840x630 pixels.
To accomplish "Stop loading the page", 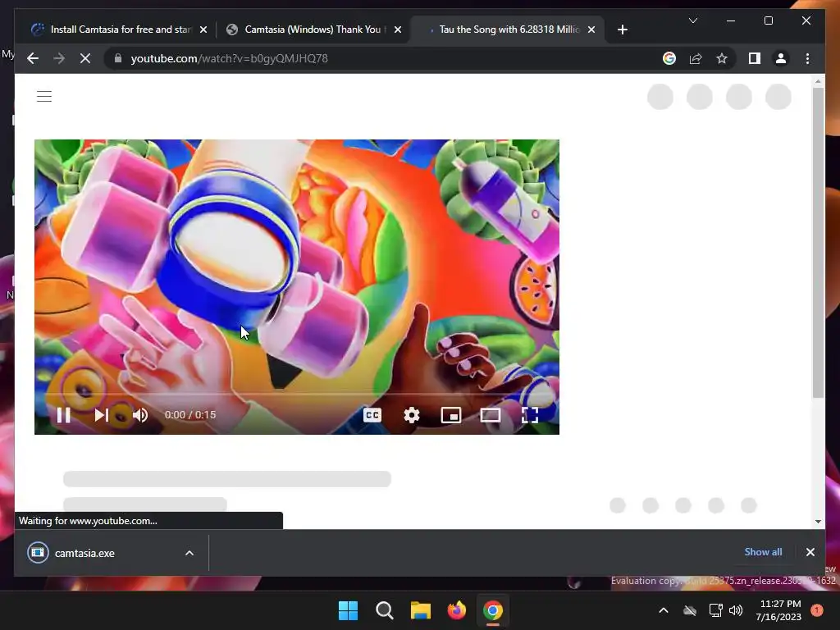I will point(85,58).
